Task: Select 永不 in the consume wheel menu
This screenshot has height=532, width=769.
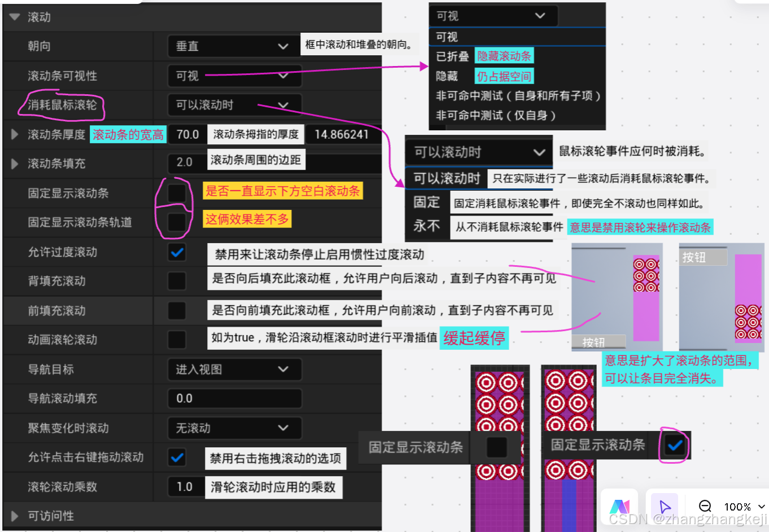Action: click(426, 226)
